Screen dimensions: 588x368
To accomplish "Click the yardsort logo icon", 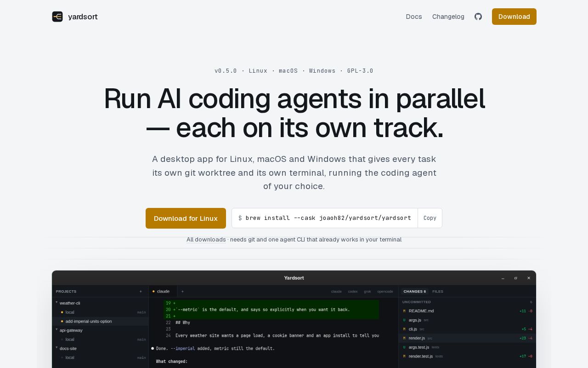I will coord(57,17).
